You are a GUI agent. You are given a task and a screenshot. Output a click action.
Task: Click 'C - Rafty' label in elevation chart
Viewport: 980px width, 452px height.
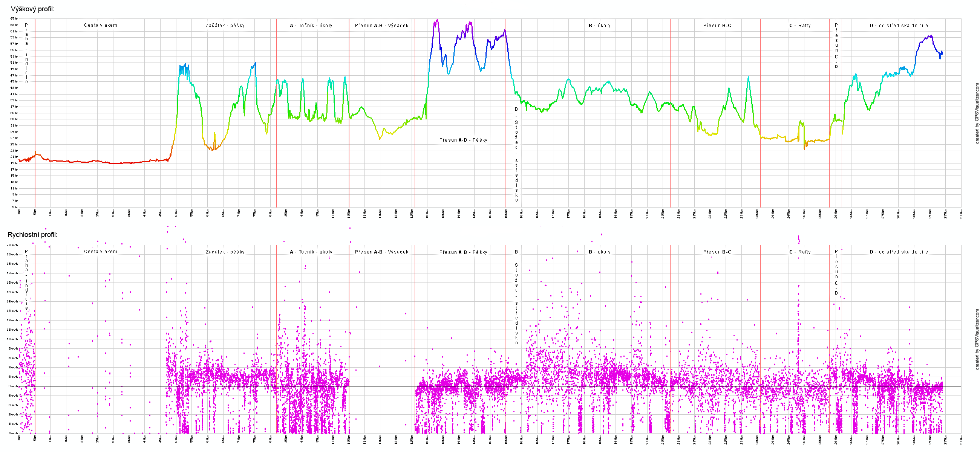click(800, 26)
